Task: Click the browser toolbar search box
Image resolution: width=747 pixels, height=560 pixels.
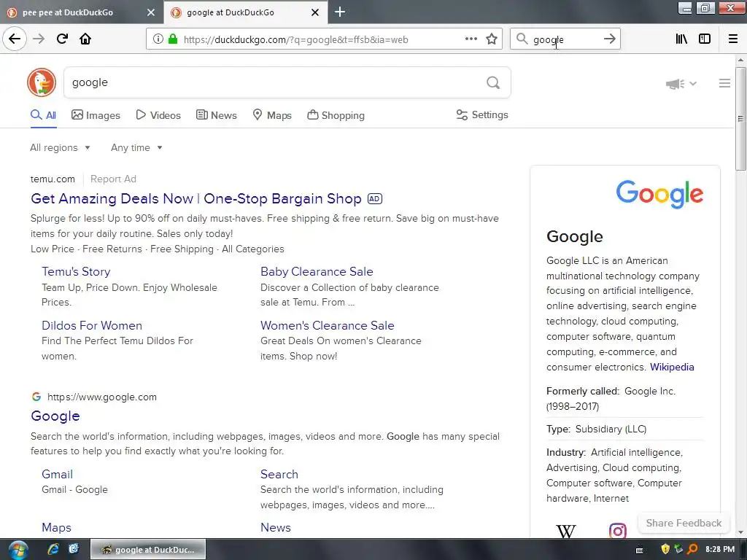Action: [x=565, y=39]
